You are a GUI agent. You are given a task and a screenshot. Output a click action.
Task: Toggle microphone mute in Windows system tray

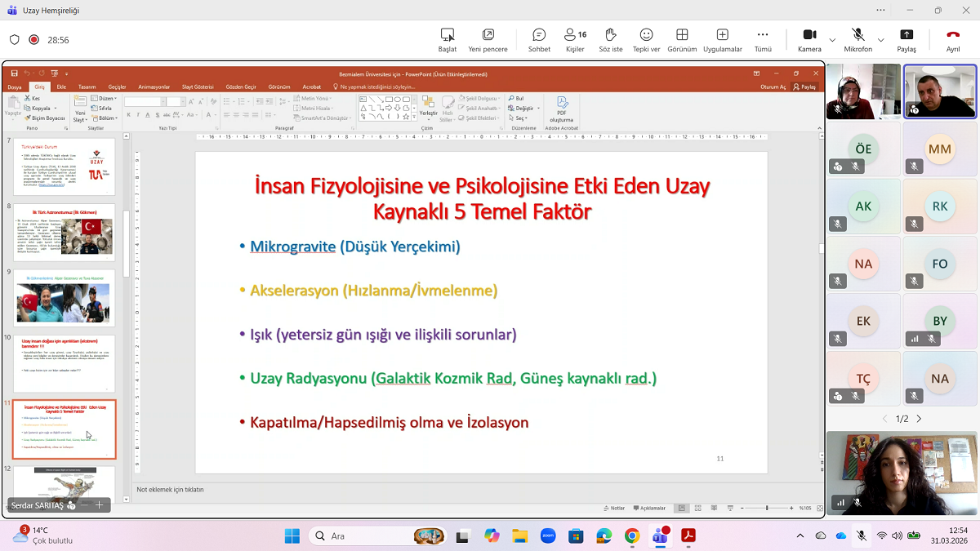tap(861, 535)
